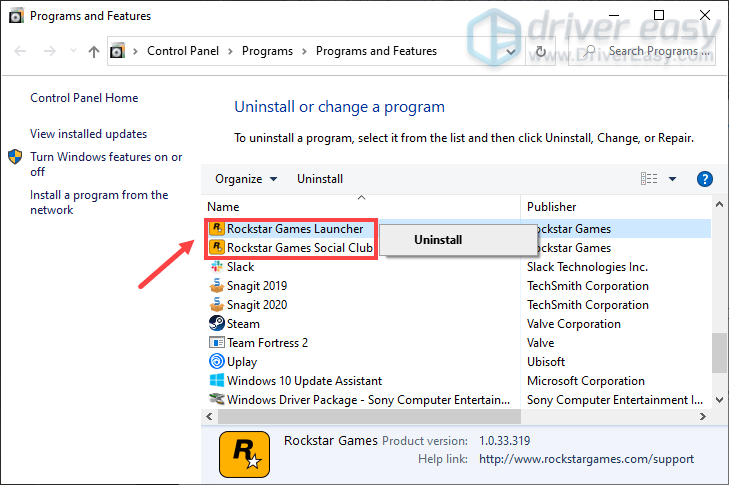Screen dimensions: 729x485
Task: Open the view options dropdown arrow
Action: (x=672, y=179)
